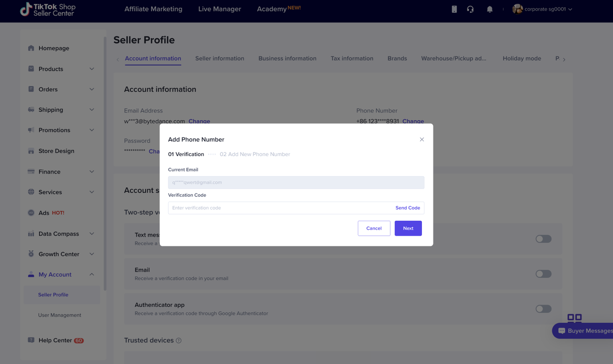Image resolution: width=613 pixels, height=364 pixels.
Task: Turn on Authenticator app toggle
Action: (543, 309)
